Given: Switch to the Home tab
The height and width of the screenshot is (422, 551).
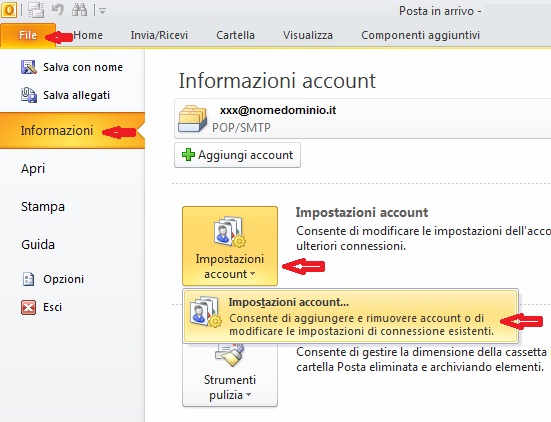Looking at the screenshot, I should pos(88,35).
